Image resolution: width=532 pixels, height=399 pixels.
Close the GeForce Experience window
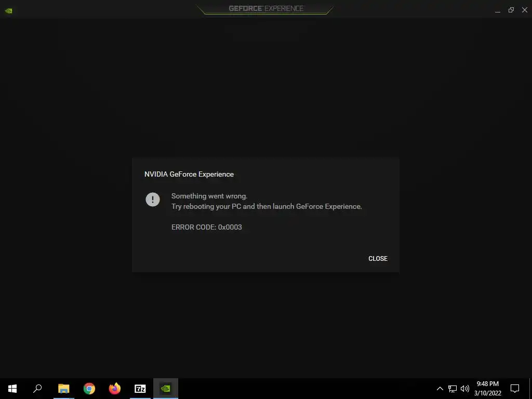(x=525, y=10)
